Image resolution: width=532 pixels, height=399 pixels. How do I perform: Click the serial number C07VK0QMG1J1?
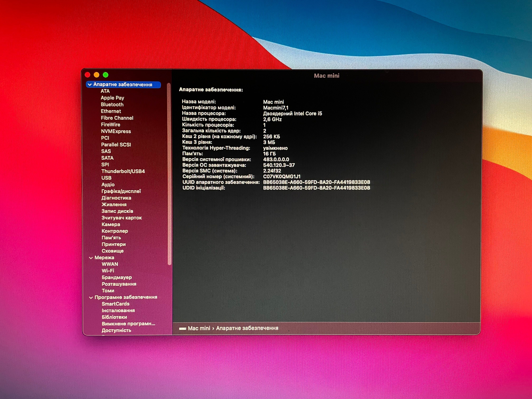coord(282,177)
